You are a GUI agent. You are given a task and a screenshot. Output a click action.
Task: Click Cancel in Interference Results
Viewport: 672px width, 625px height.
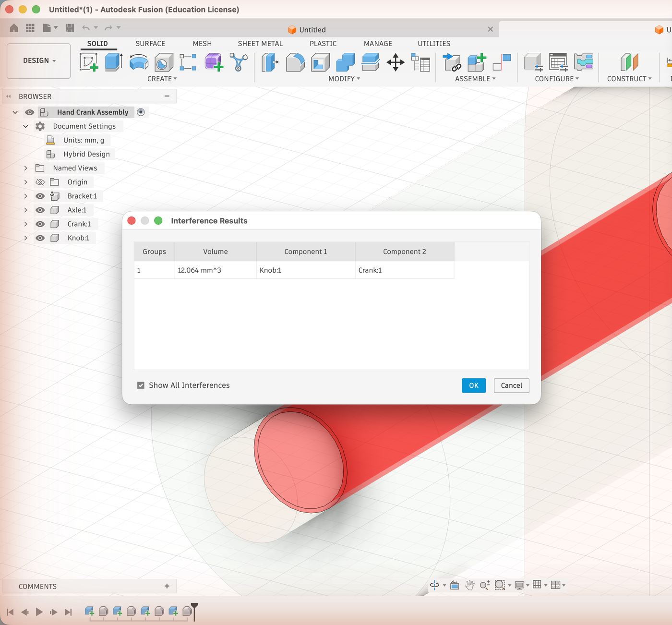(x=511, y=385)
